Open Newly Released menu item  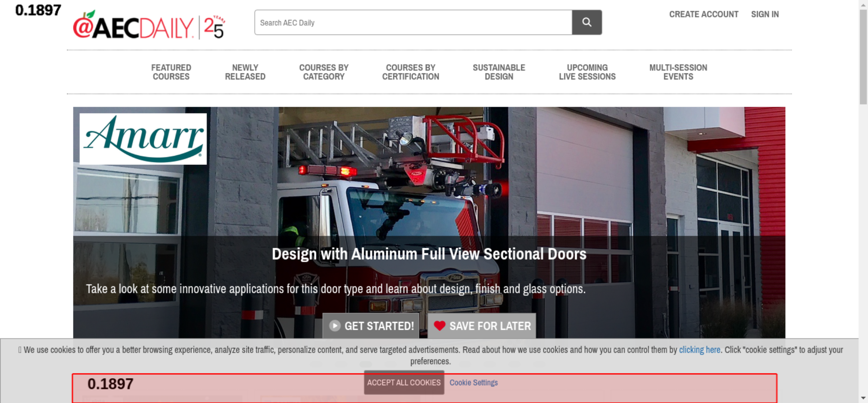(x=245, y=72)
